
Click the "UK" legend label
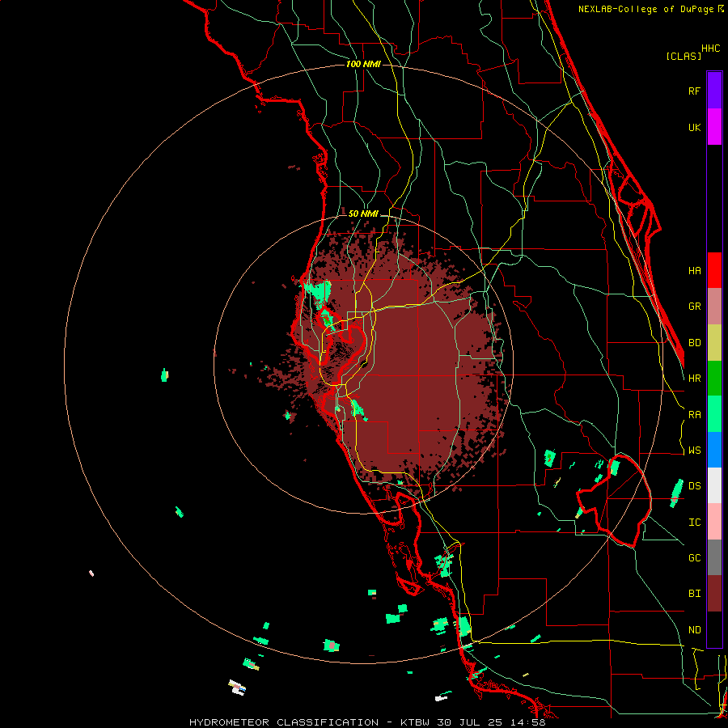pyautogui.click(x=694, y=127)
